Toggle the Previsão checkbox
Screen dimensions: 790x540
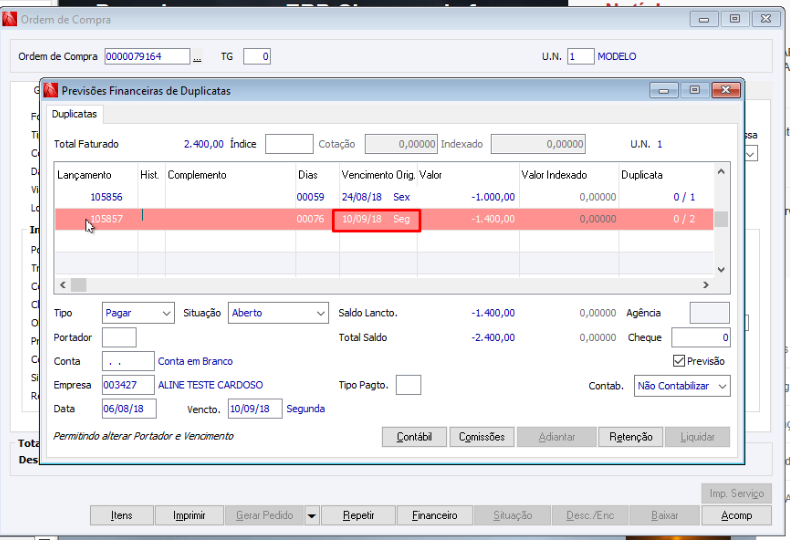tap(679, 361)
